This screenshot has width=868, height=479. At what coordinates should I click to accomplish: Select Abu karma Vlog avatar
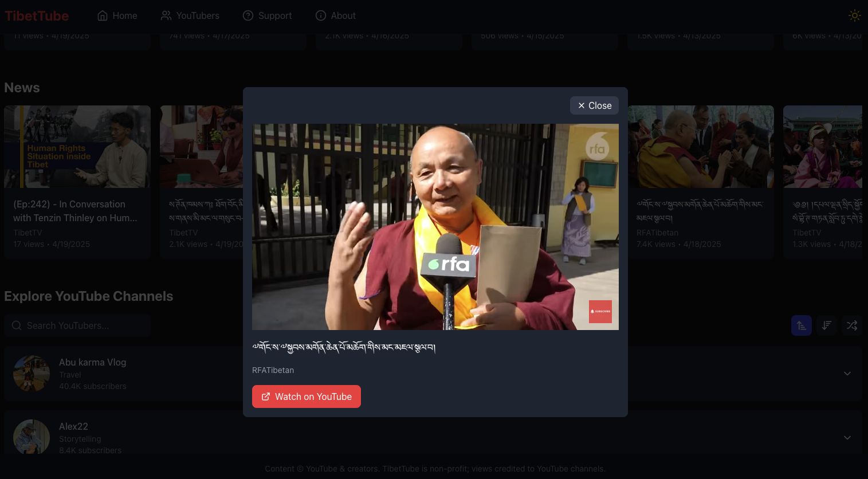point(32,374)
